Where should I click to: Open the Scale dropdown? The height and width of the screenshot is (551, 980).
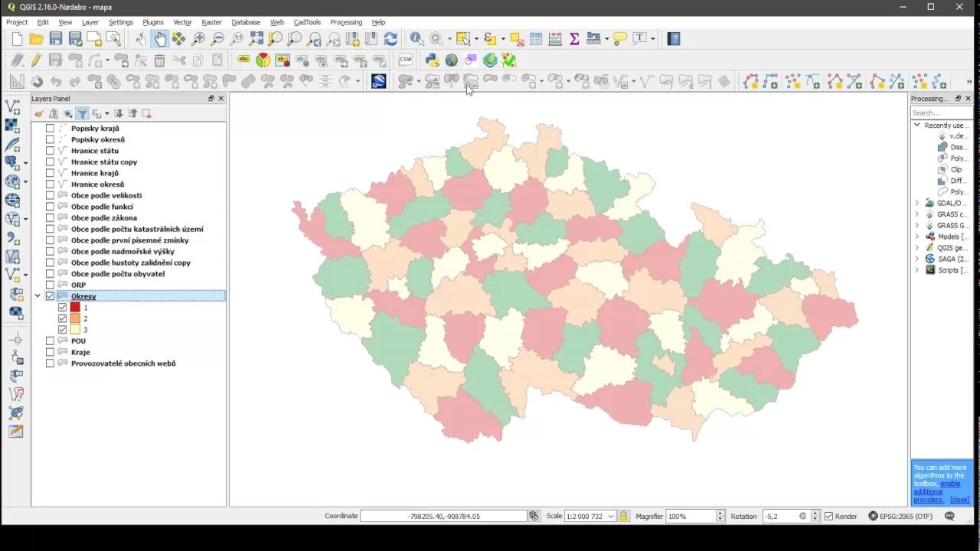(x=610, y=516)
